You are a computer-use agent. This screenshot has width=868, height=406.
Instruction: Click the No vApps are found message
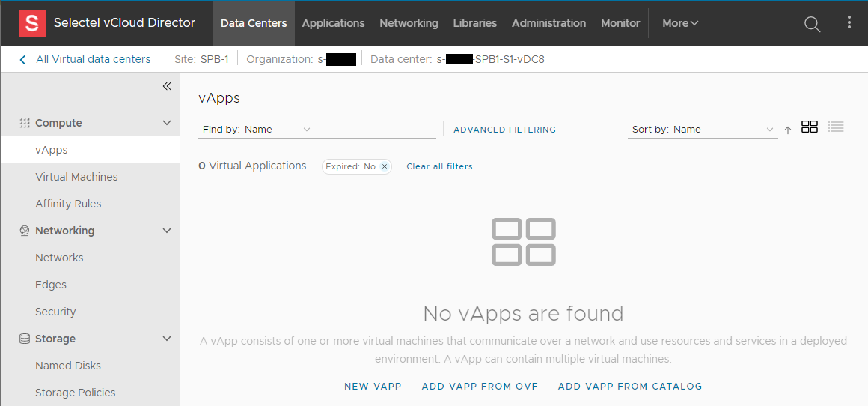pos(523,314)
